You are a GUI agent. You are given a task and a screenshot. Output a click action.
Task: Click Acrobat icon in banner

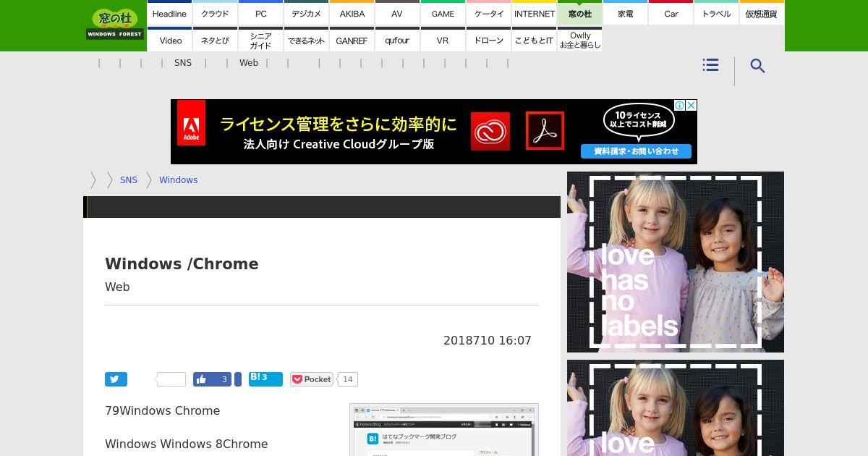(545, 131)
